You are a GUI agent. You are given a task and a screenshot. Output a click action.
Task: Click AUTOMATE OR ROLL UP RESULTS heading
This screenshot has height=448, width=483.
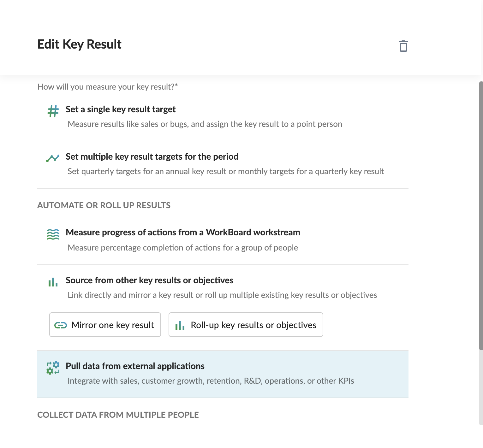(104, 205)
